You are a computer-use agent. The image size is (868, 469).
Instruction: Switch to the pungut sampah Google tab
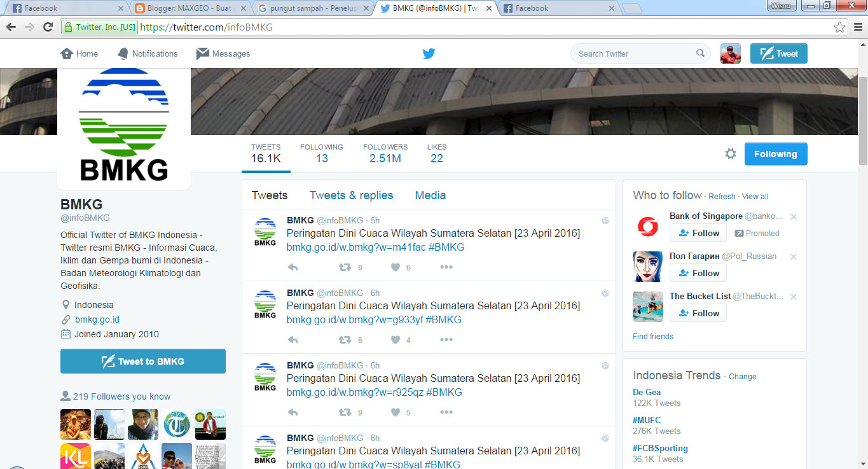[313, 8]
